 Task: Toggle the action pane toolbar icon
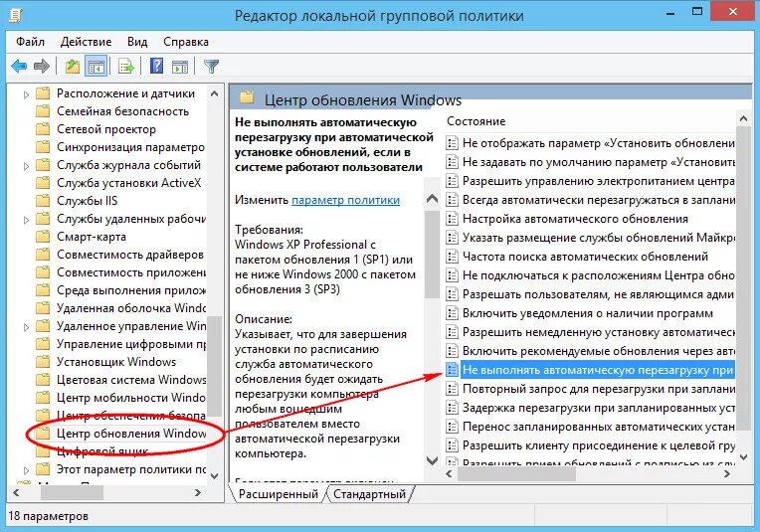click(180, 67)
